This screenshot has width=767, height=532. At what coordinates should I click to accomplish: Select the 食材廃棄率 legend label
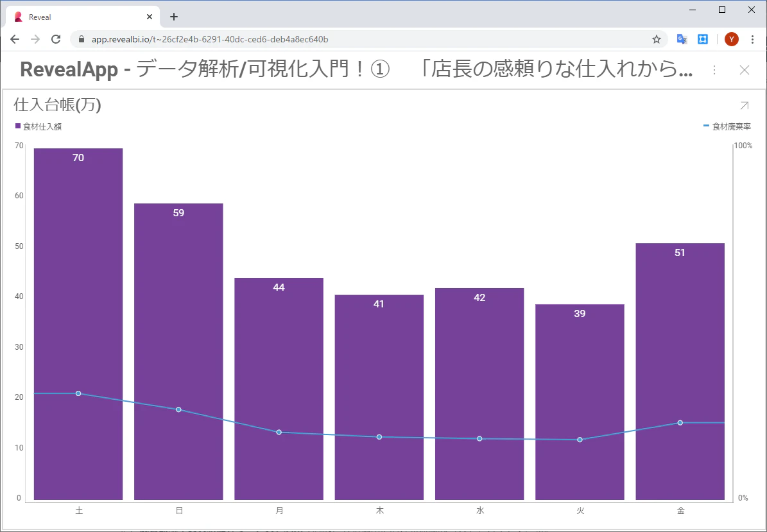731,126
